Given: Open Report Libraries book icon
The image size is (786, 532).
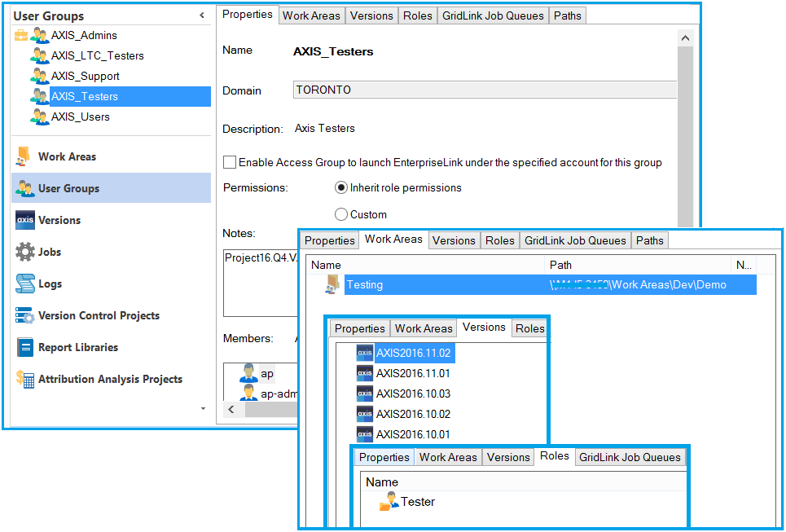Looking at the screenshot, I should [x=25, y=347].
